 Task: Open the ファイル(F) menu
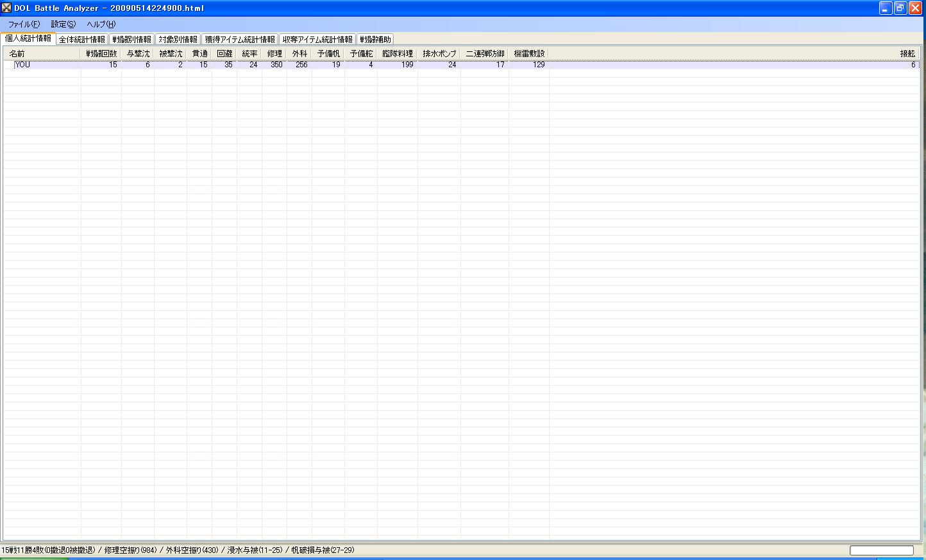[24, 24]
